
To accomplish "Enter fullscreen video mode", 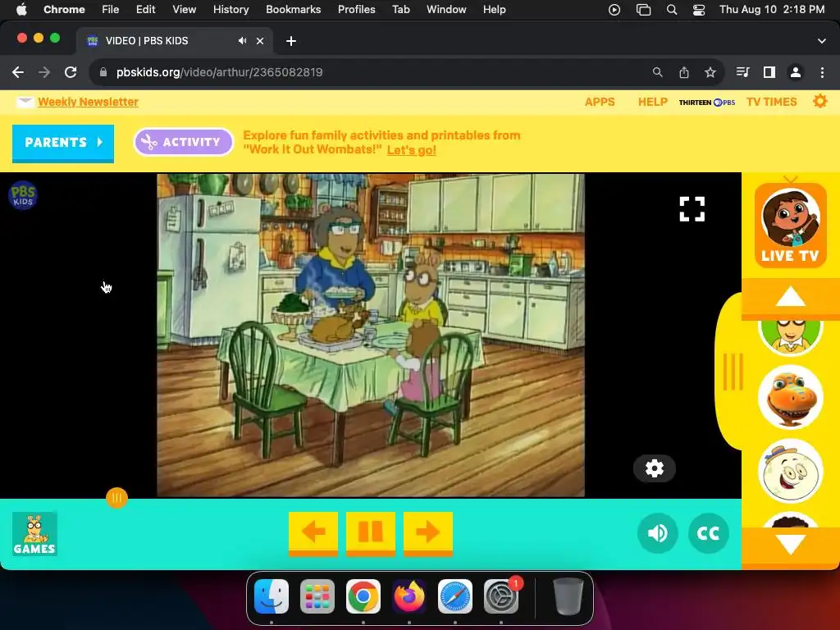I will point(692,209).
